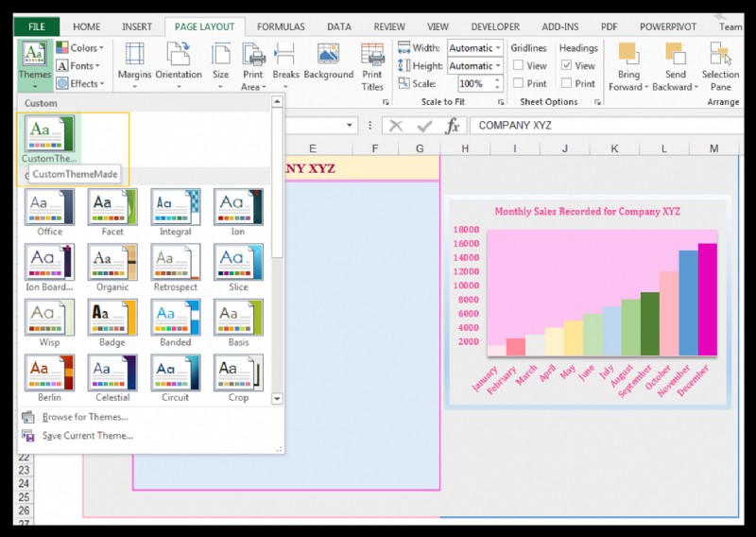Confirm entry with the checkmark icon

(424, 126)
